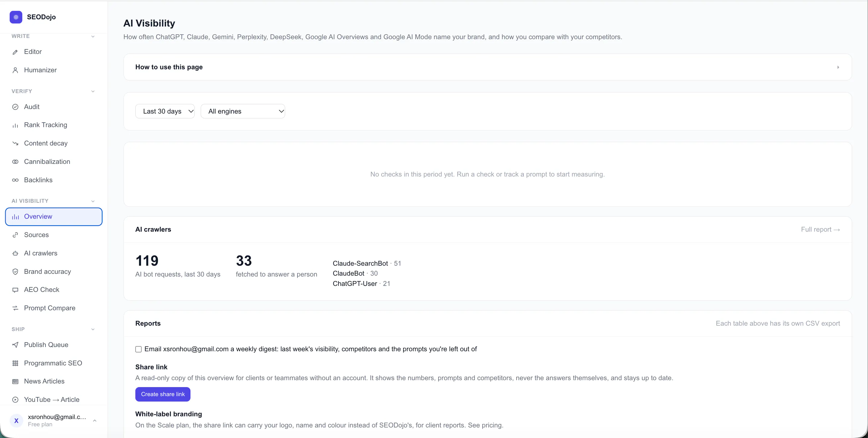Select the Backlinks chain icon
The image size is (868, 438).
(x=15, y=180)
